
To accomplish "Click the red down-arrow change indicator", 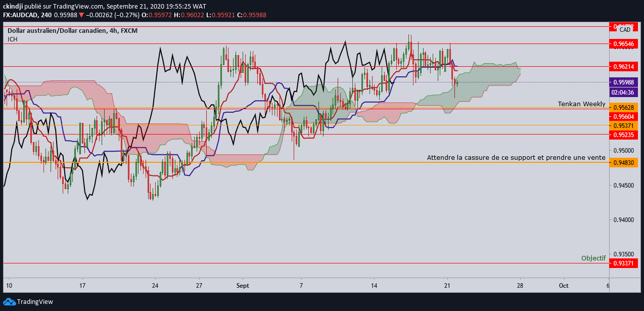I will tap(81, 15).
